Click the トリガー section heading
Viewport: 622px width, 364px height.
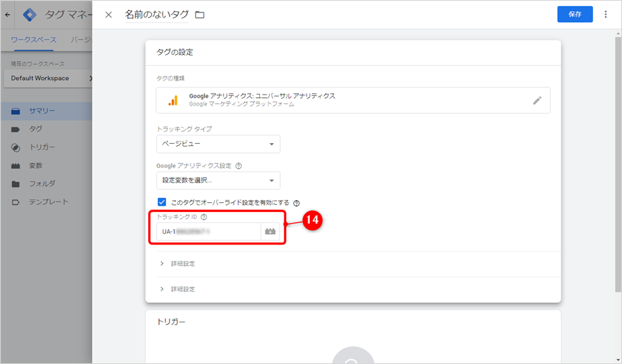click(171, 322)
